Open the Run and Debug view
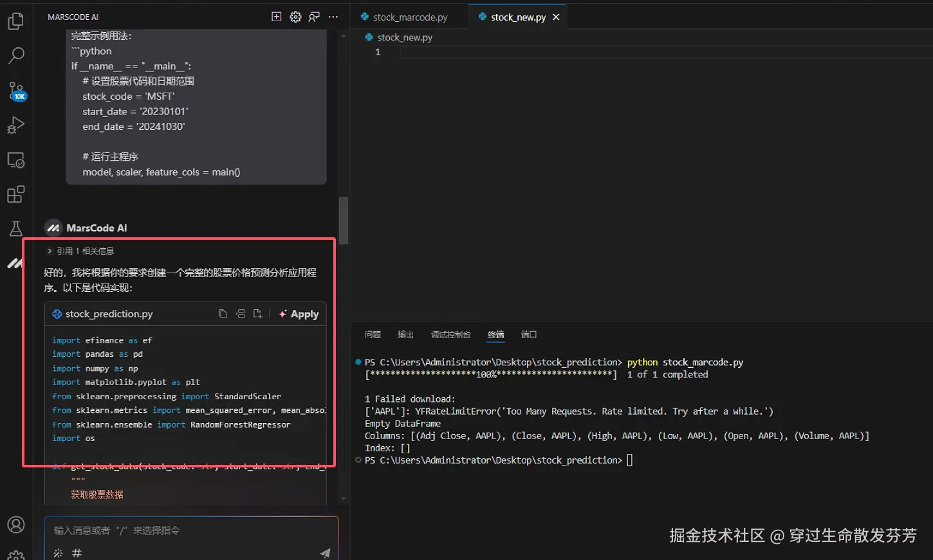 16,125
